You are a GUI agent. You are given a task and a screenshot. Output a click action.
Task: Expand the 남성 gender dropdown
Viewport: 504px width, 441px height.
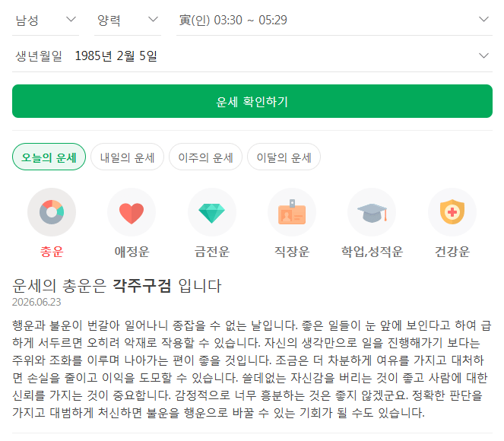click(x=46, y=21)
